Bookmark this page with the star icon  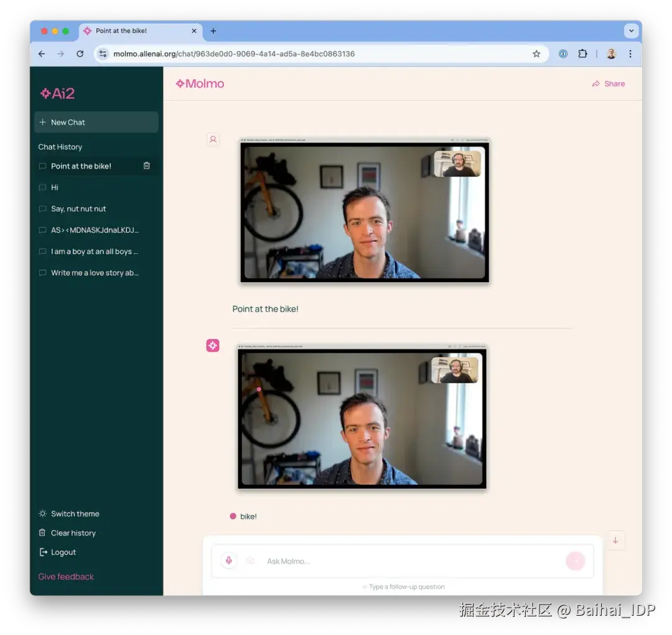tap(536, 54)
